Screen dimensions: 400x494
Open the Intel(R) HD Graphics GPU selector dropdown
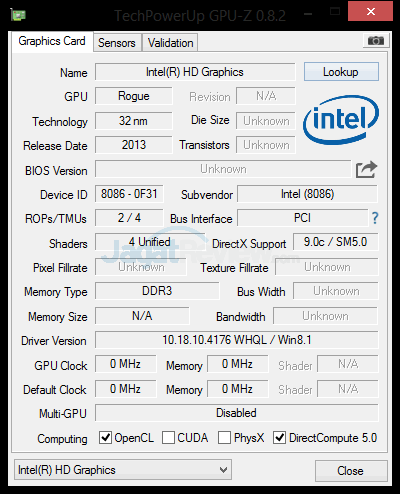(123, 470)
